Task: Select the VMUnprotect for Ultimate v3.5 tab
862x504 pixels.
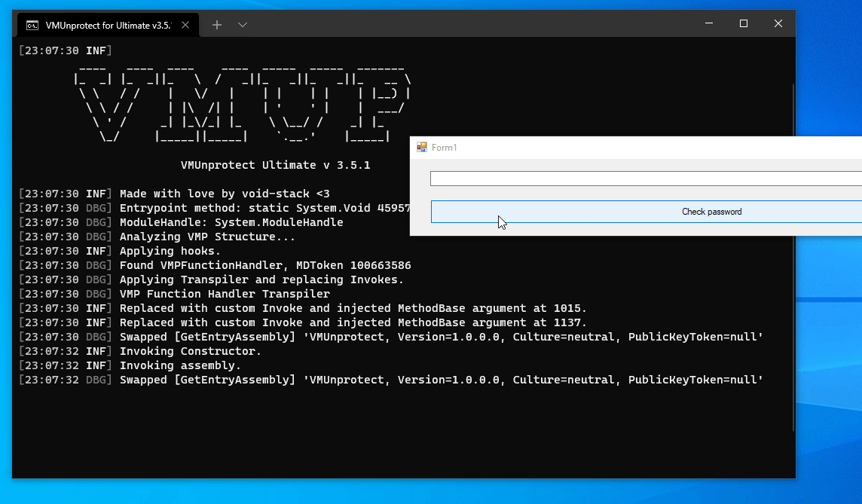Action: pos(109,26)
